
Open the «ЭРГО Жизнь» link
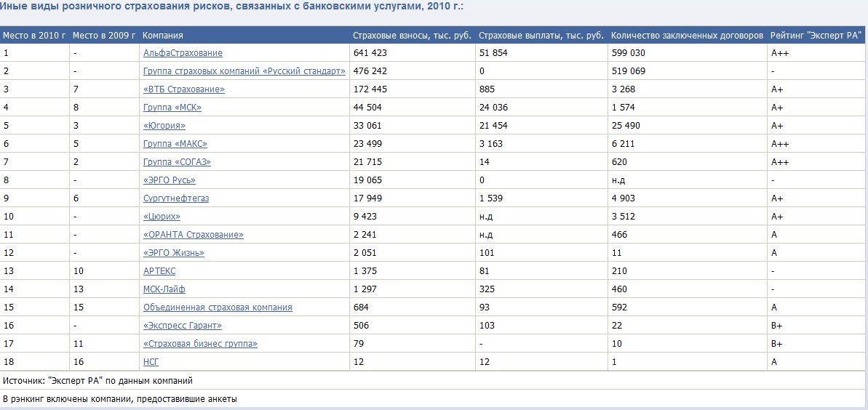click(x=174, y=253)
